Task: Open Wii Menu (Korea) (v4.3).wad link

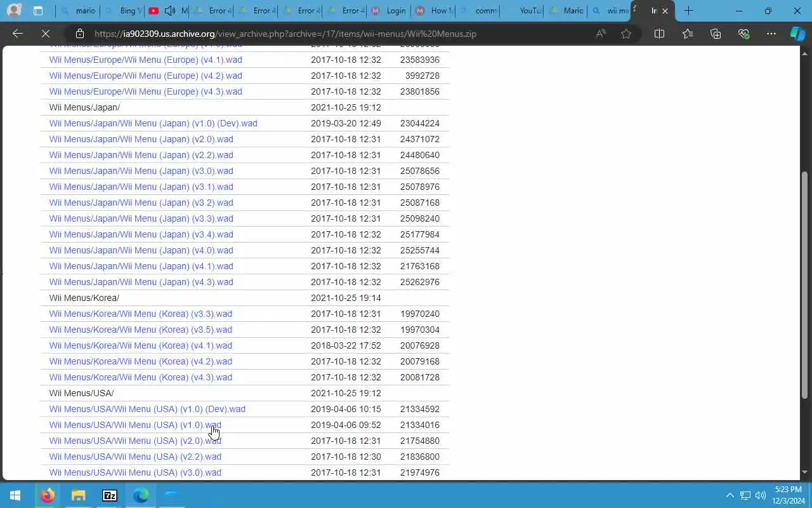Action: click(x=140, y=377)
